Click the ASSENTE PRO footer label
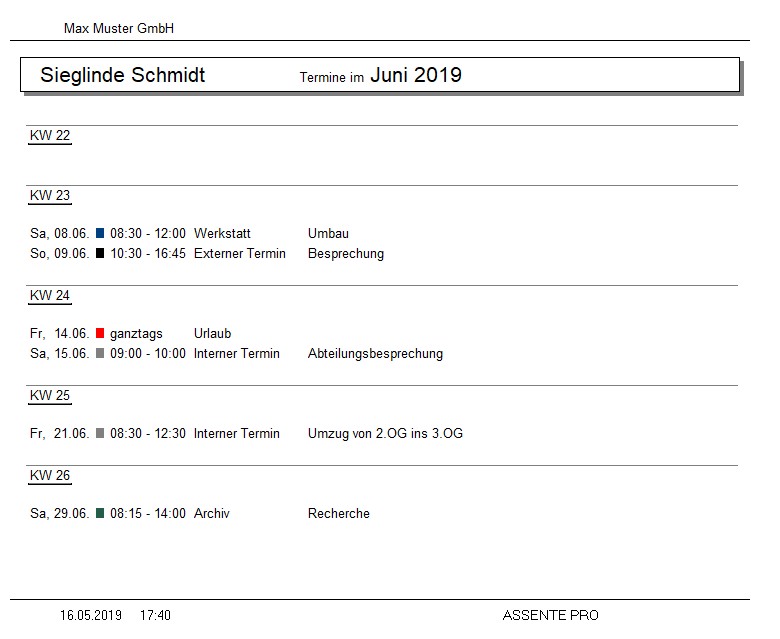The image size is (780, 639). (550, 616)
